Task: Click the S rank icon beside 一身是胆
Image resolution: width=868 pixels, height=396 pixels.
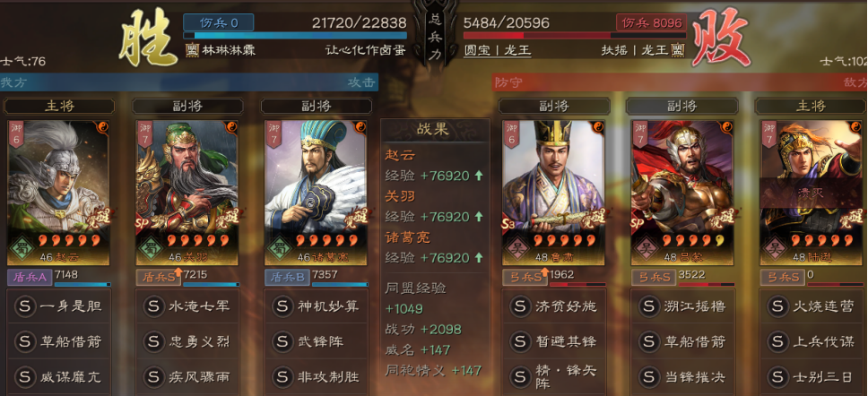Action: pos(25,306)
